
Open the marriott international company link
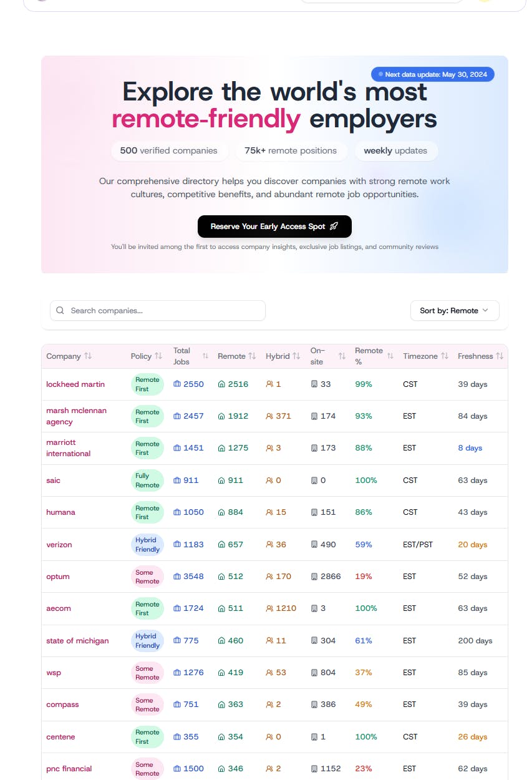point(69,448)
